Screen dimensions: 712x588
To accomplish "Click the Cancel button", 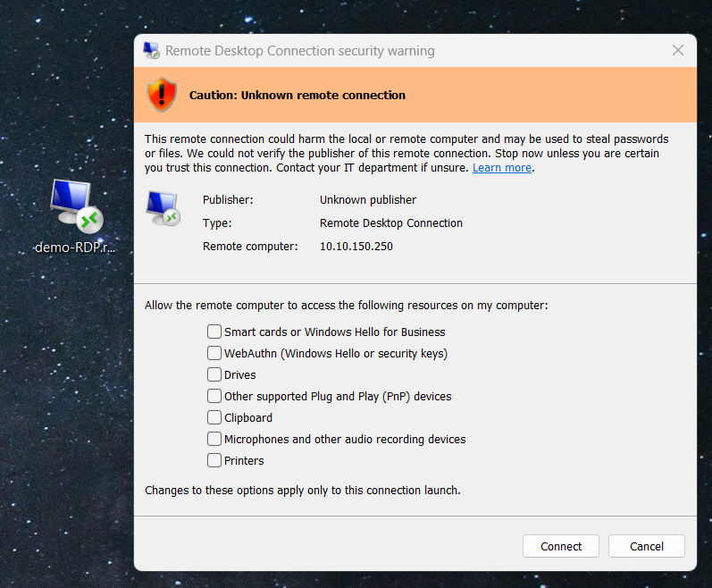I will (647, 546).
